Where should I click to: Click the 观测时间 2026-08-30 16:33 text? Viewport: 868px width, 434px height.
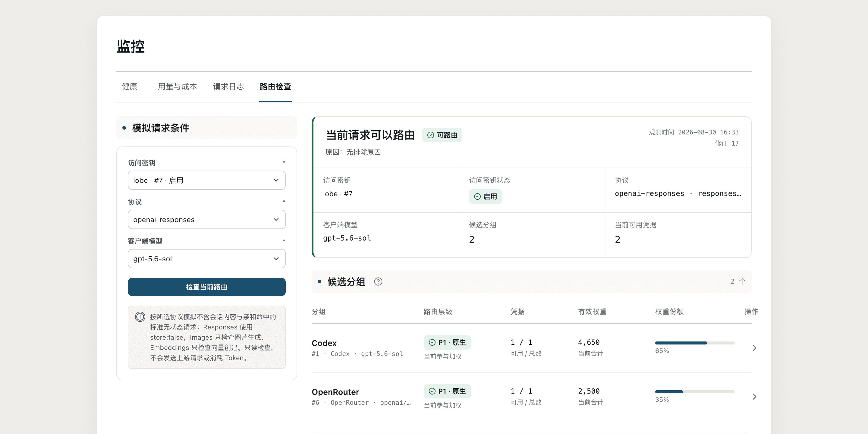pos(693,132)
